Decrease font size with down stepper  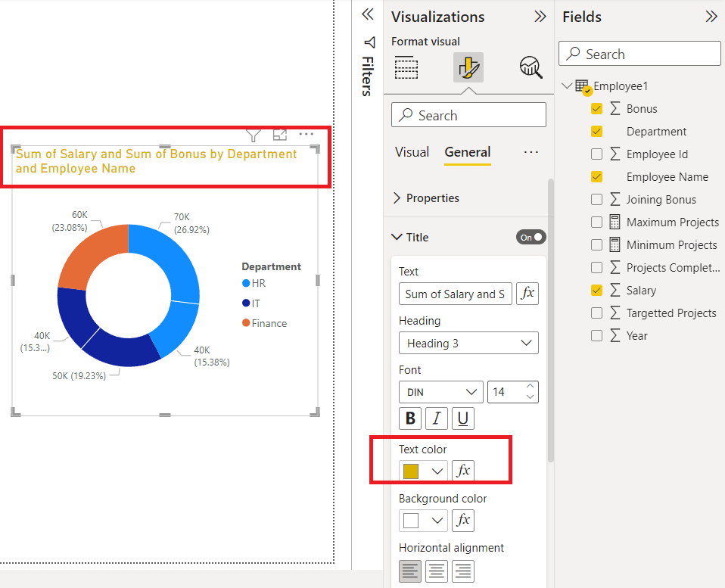point(531,397)
